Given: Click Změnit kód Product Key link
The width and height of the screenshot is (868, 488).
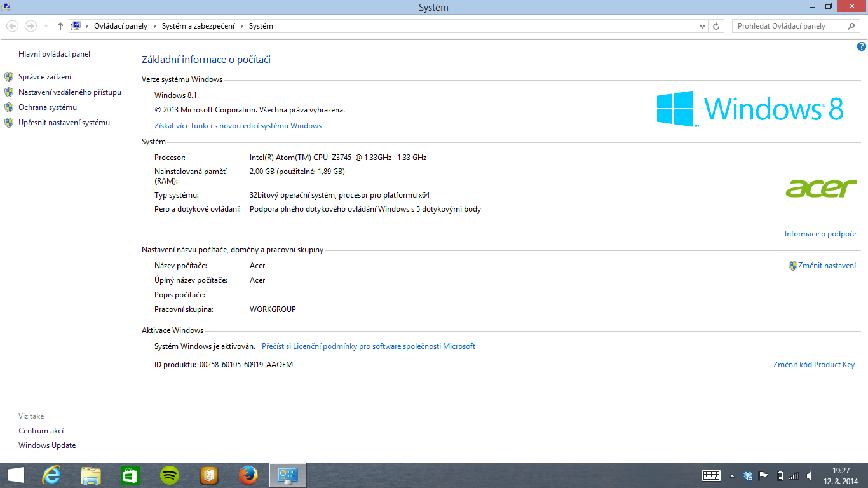Looking at the screenshot, I should tap(814, 365).
